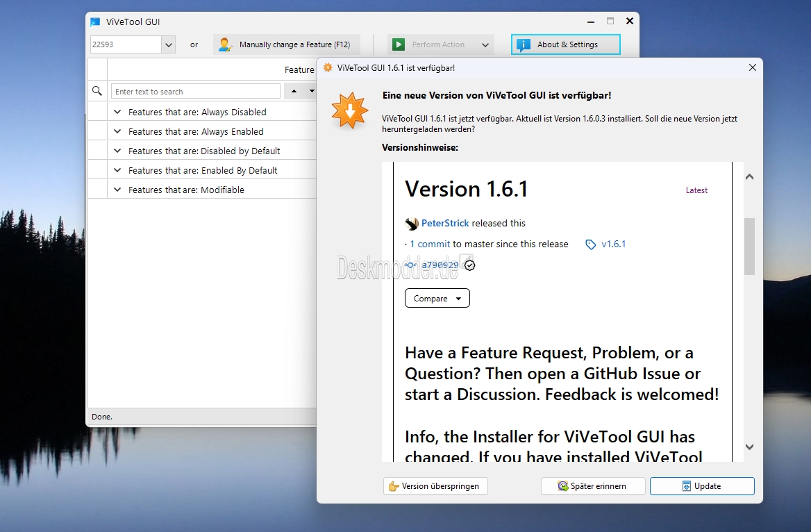Click the user icon on Manually change a Feature
Image resolution: width=811 pixels, height=532 pixels.
point(225,44)
